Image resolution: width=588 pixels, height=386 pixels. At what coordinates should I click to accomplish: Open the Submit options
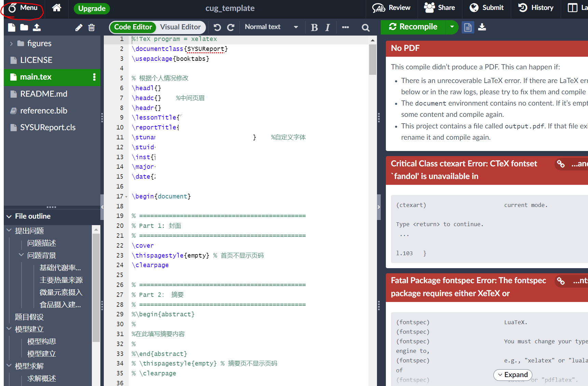click(487, 8)
